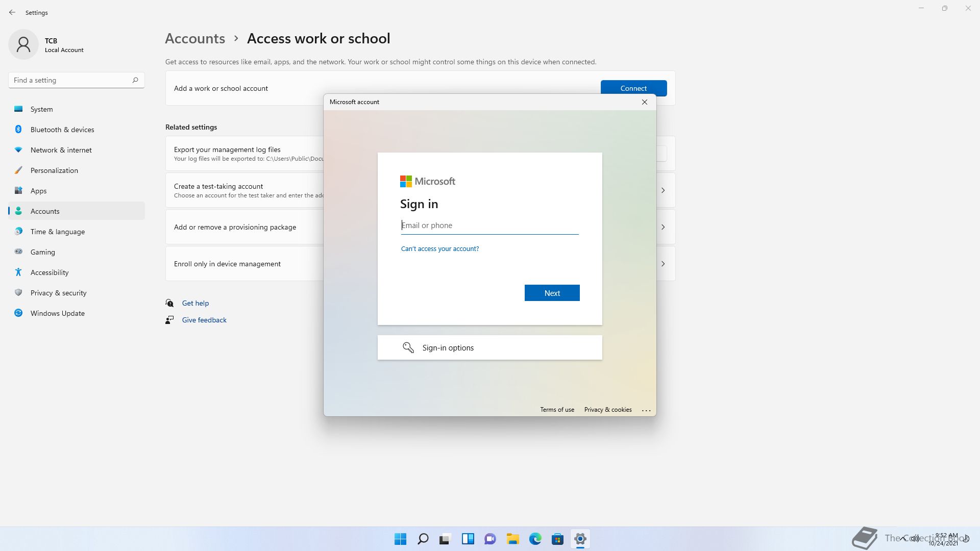Viewport: 980px width, 551px height.
Task: Click the Bluetooth icon in sidebar
Action: click(x=18, y=129)
